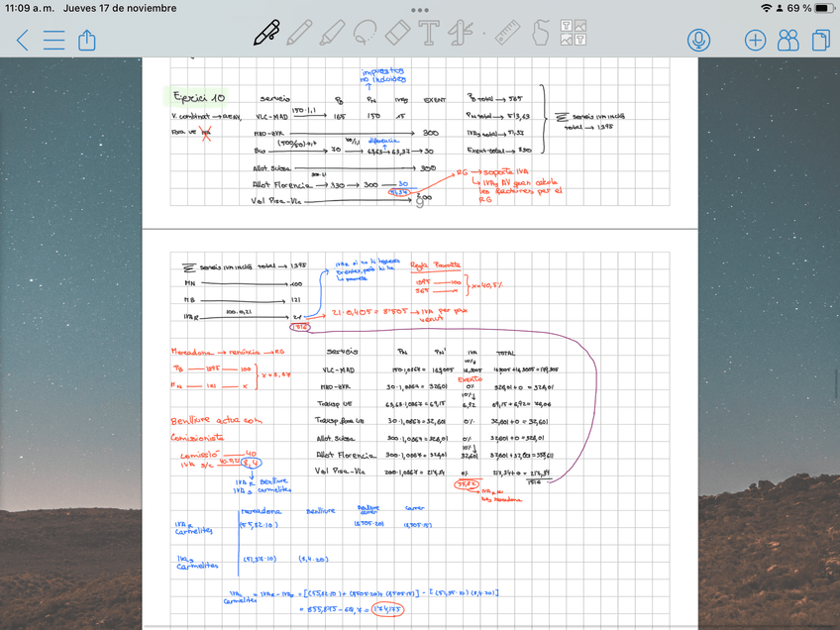The height and width of the screenshot is (630, 840).
Task: Start audio recording with microphone
Action: tap(699, 40)
